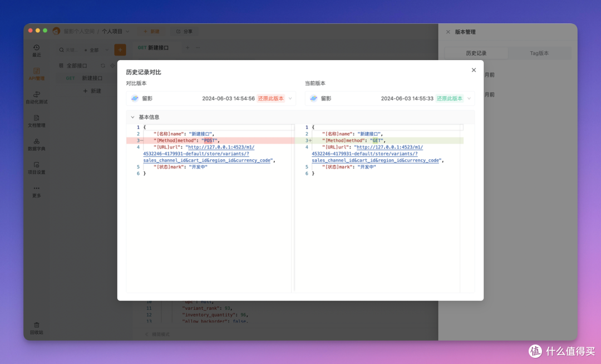This screenshot has width=601, height=364.
Task: Click the [名称]name line in right pane
Action: click(353, 134)
